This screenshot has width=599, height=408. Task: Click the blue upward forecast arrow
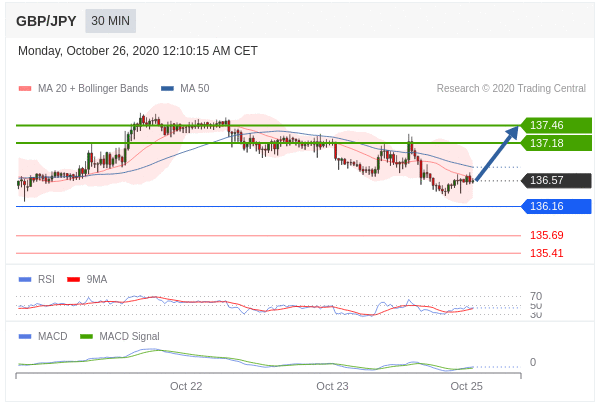pyautogui.click(x=497, y=153)
